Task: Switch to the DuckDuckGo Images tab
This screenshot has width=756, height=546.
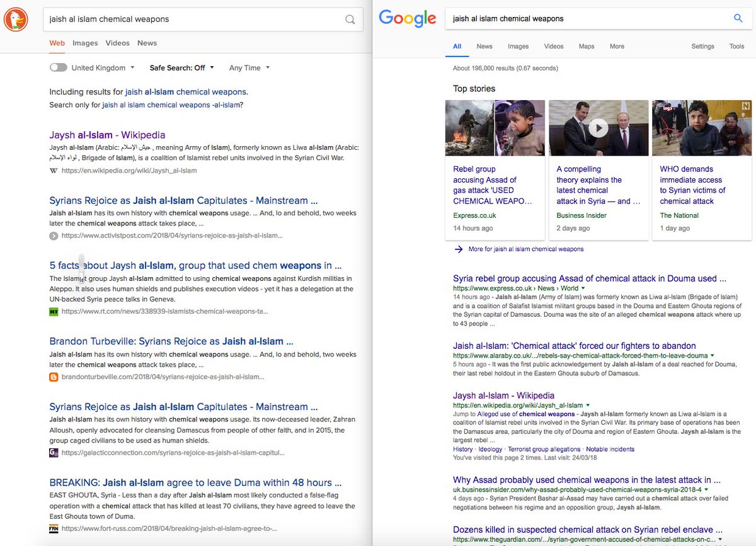Action: pyautogui.click(x=85, y=43)
